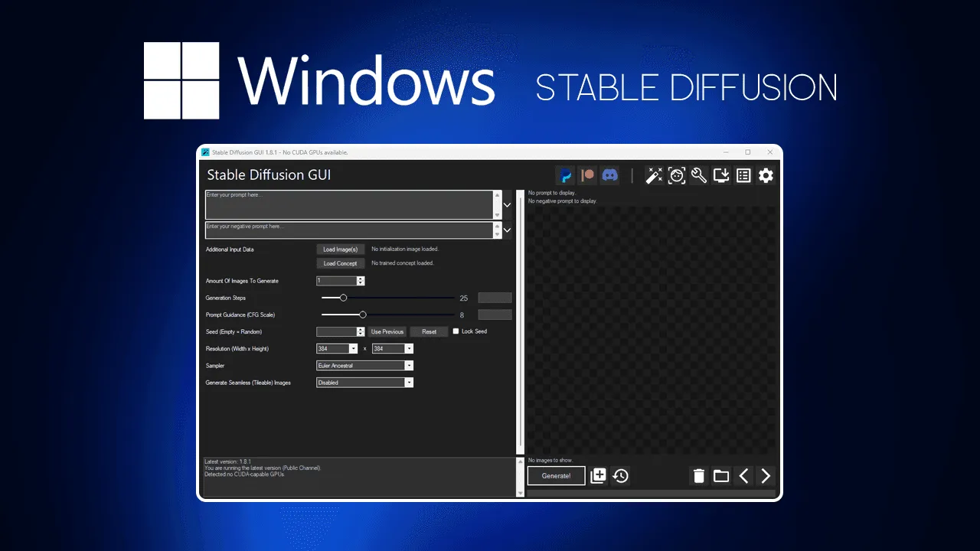
Task: Click the Load Concept button
Action: pyautogui.click(x=339, y=262)
